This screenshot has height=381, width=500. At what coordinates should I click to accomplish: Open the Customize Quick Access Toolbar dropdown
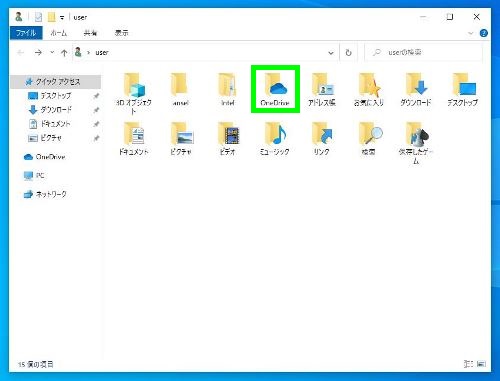pyautogui.click(x=62, y=17)
